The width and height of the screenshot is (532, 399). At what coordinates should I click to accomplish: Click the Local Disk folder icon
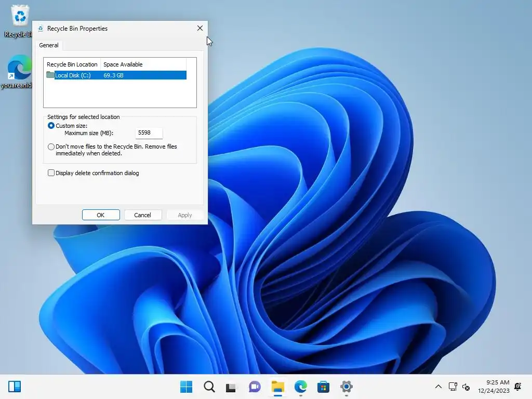tap(50, 75)
